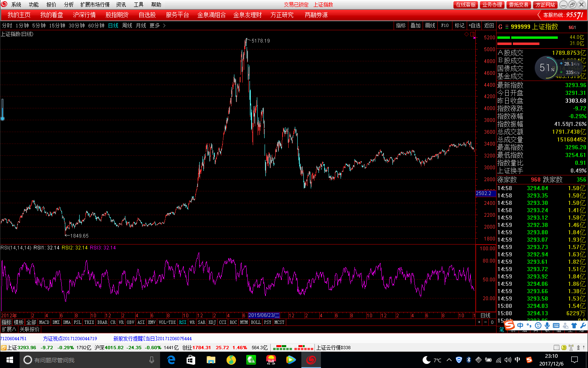Click the 模板 template button

click(x=19, y=322)
